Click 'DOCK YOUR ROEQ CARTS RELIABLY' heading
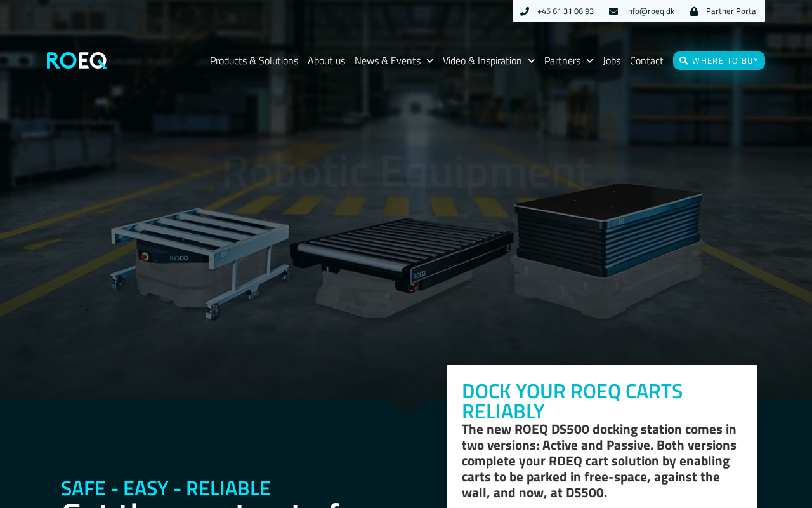 [x=572, y=401]
